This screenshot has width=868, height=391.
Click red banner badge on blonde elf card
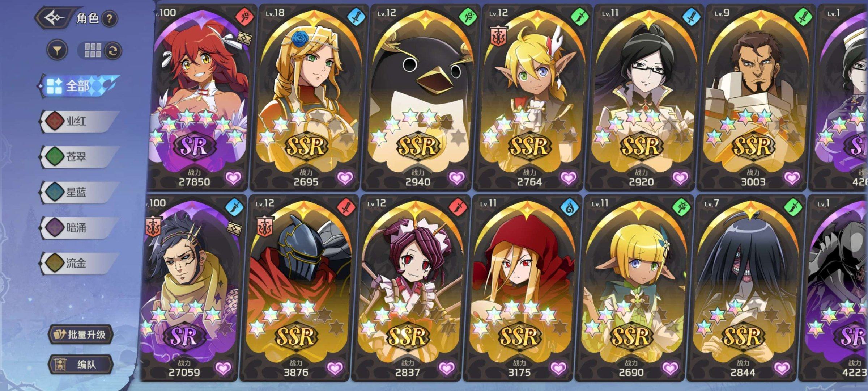pyautogui.click(x=498, y=36)
